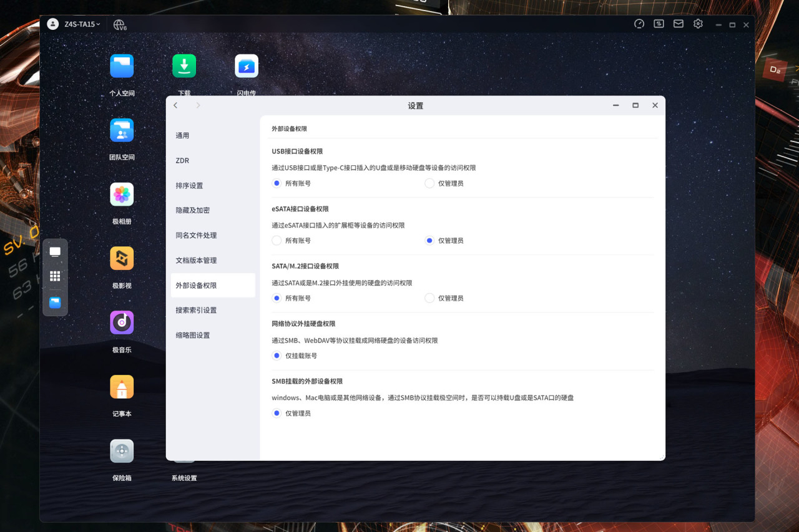Open the 同名文件处理 section

click(x=213, y=235)
